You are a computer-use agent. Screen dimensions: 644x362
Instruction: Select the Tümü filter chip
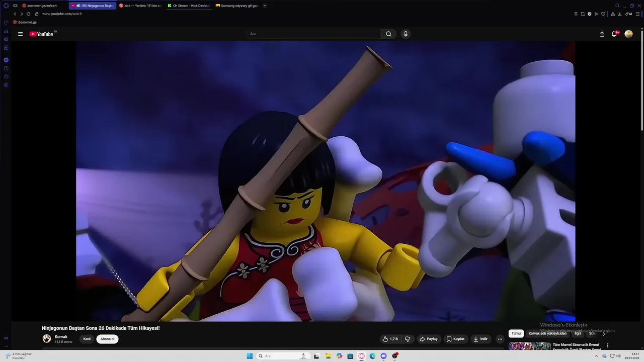pos(516,333)
